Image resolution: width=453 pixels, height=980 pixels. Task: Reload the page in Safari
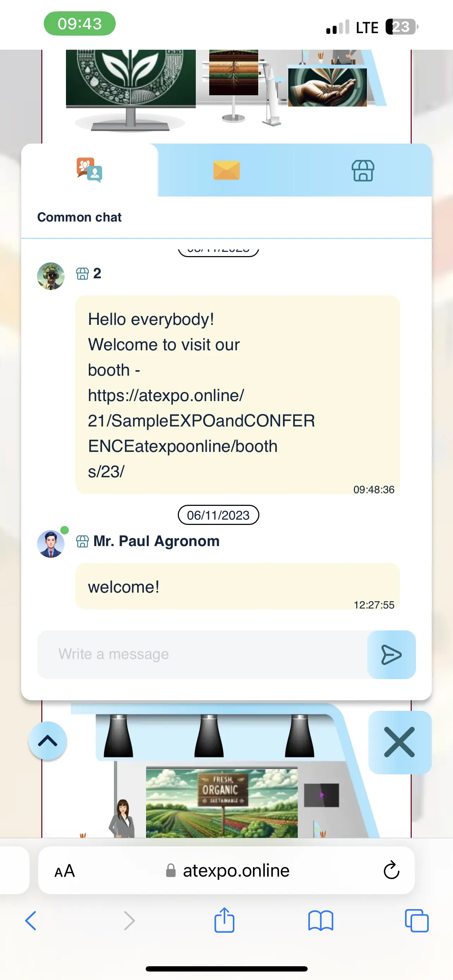[x=391, y=870]
